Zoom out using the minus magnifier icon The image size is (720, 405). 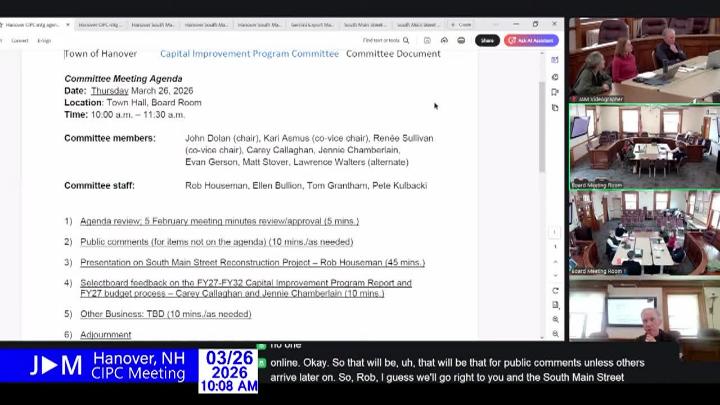556,333
